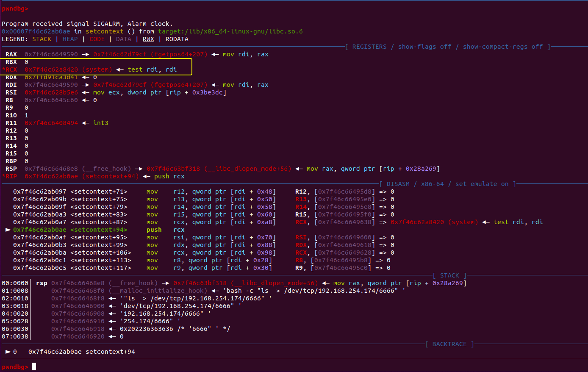Click the DISASM panel header
Image resolution: width=588 pixels, height=372 pixels.
click(x=448, y=184)
